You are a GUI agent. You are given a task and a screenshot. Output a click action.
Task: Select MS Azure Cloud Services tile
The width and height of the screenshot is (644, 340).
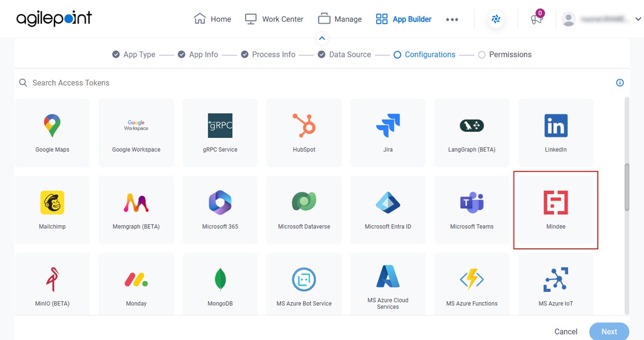(x=388, y=284)
